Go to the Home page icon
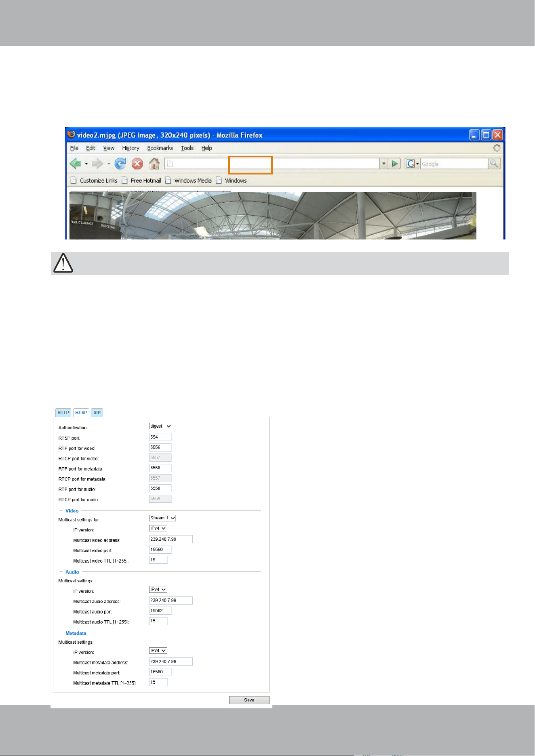This screenshot has width=535, height=756. tap(154, 164)
